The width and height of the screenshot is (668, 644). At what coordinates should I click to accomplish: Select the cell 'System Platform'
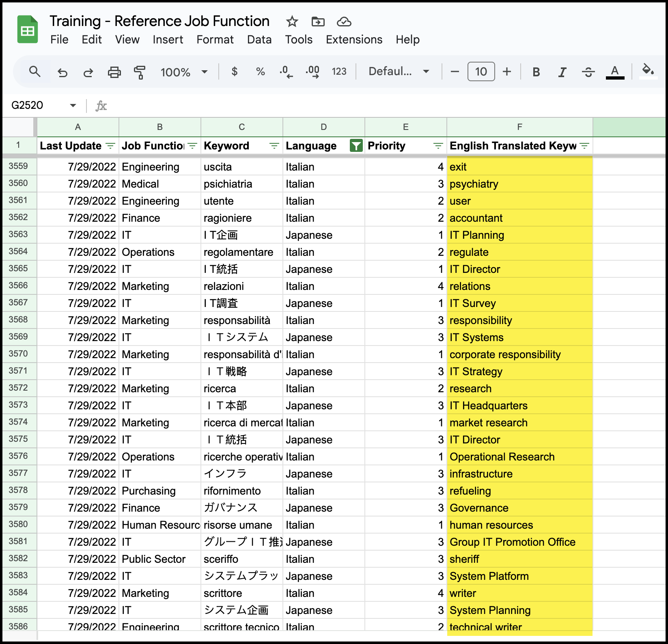(x=519, y=576)
